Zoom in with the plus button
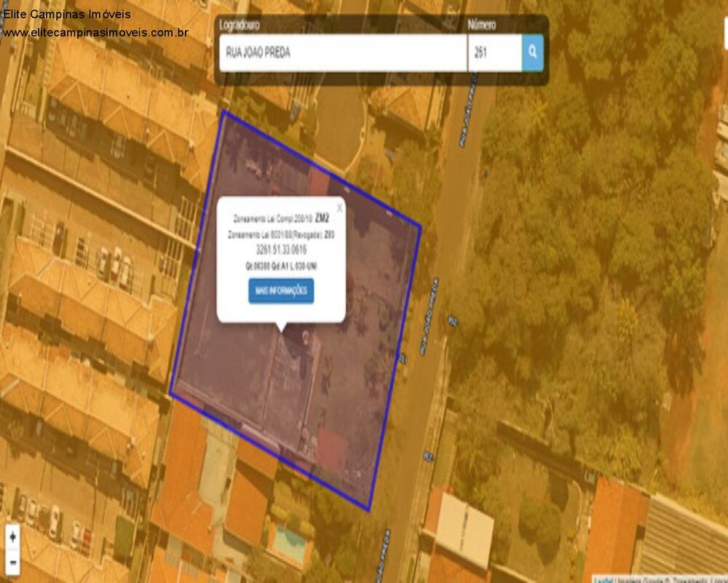The height and width of the screenshot is (583, 728). coord(12,538)
